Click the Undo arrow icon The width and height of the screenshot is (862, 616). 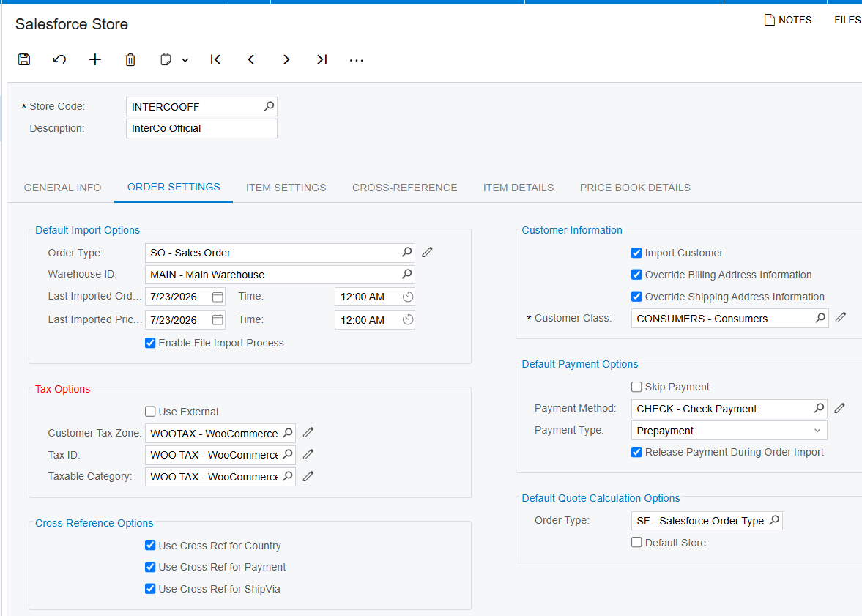click(59, 59)
